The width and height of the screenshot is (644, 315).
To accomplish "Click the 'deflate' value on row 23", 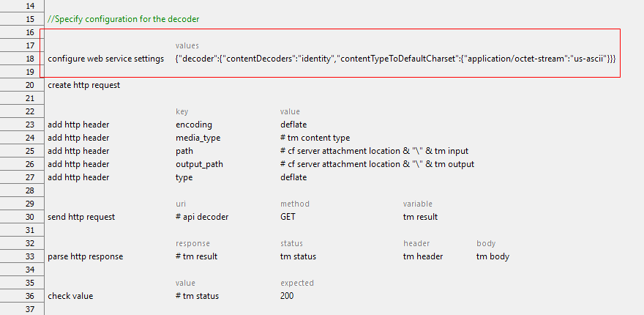I will click(293, 125).
